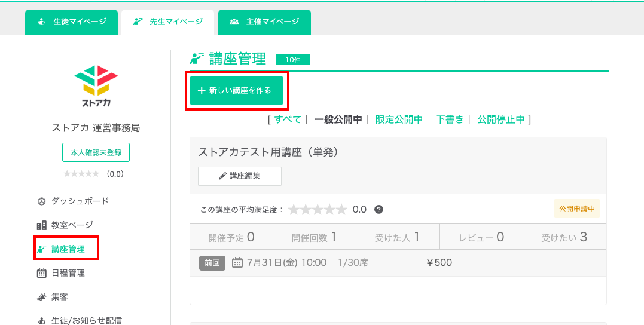
Task: Click the calendar icon next to 7月31日
Action: [x=237, y=263]
